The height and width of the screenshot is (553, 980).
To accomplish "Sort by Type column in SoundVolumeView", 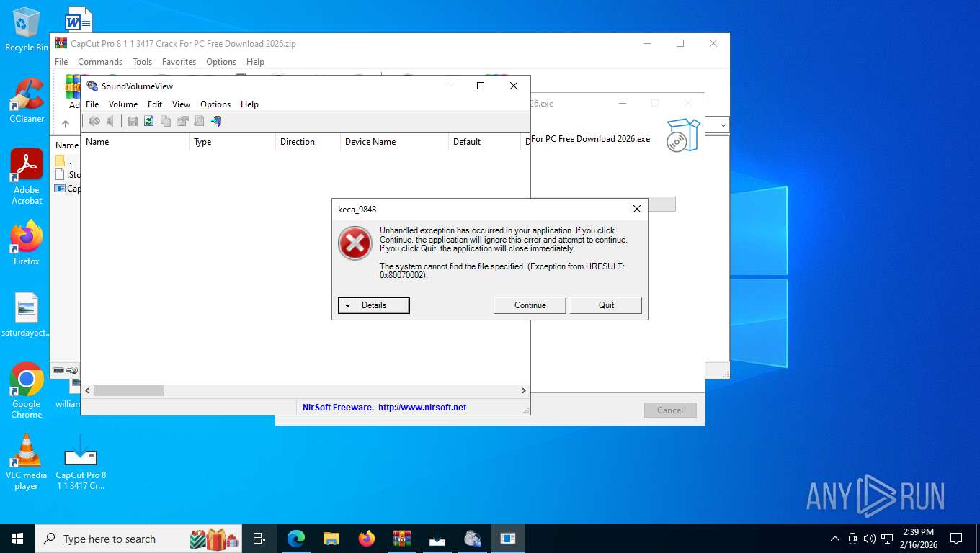I will (232, 142).
